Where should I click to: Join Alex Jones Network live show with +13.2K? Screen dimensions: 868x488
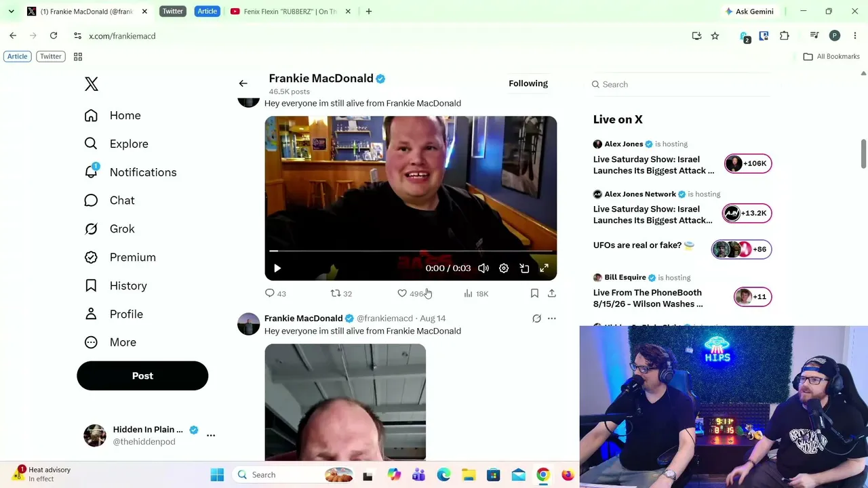point(746,213)
